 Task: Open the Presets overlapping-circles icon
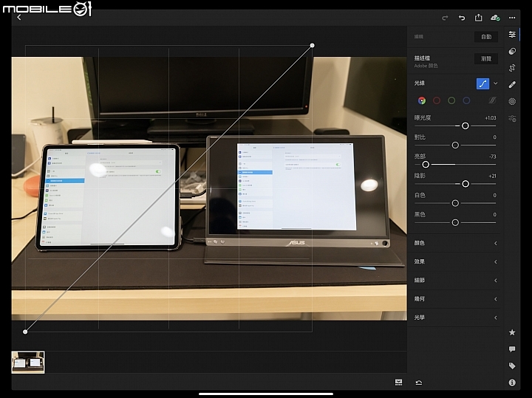[x=512, y=51]
